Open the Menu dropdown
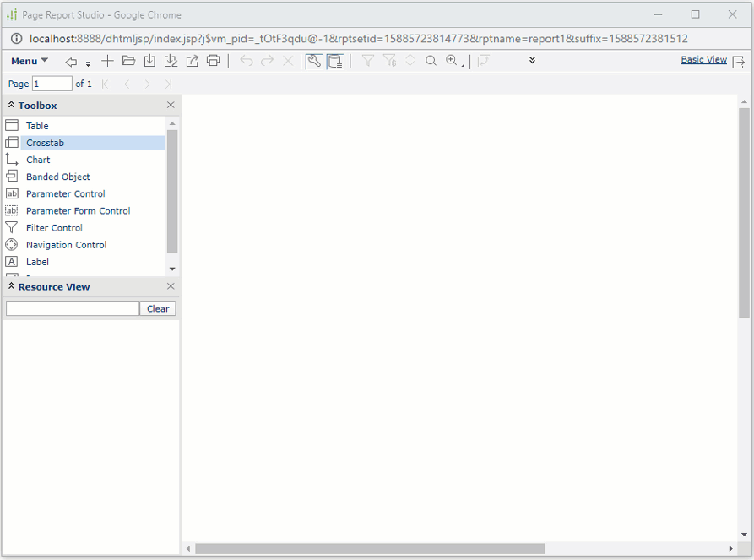Screen dimensions: 754x560 pos(28,61)
